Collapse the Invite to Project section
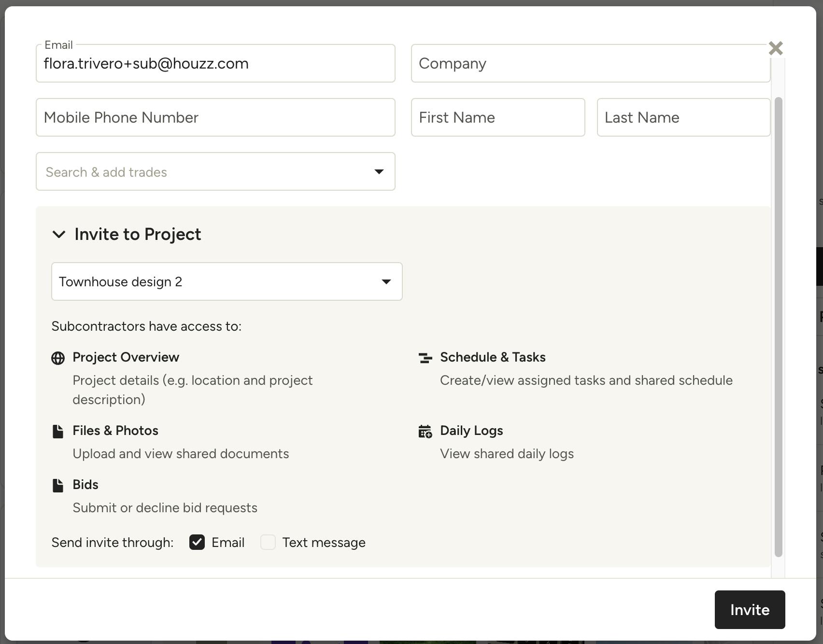Viewport: 823px width, 644px height. coord(59,235)
